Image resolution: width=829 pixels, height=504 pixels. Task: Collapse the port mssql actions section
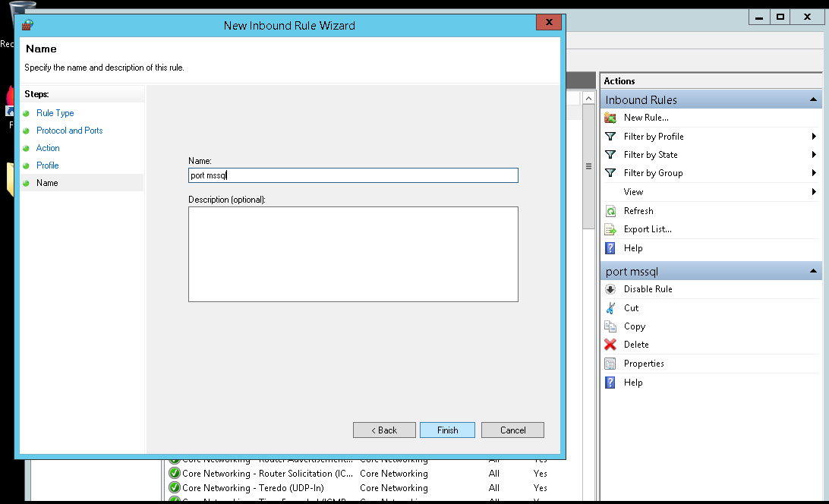pyautogui.click(x=813, y=272)
